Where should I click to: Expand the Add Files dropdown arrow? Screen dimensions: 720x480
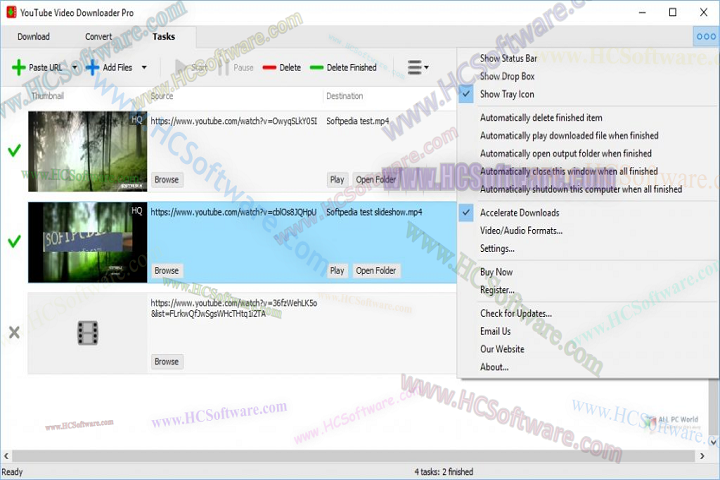click(144, 68)
